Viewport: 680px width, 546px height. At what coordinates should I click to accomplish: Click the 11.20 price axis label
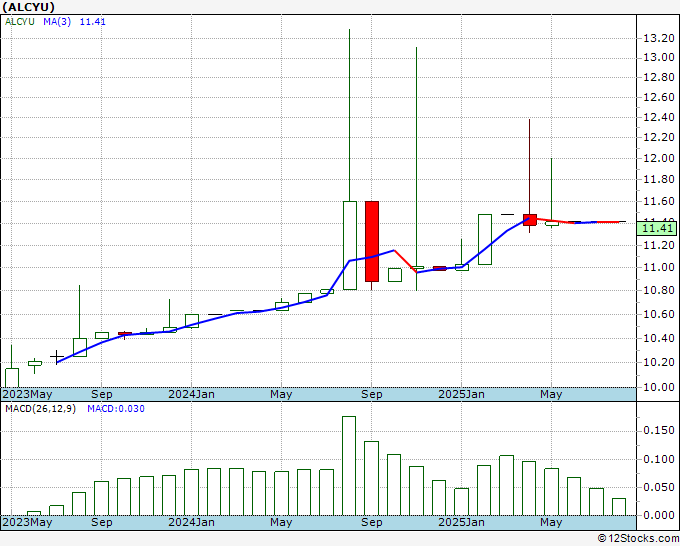coord(658,245)
